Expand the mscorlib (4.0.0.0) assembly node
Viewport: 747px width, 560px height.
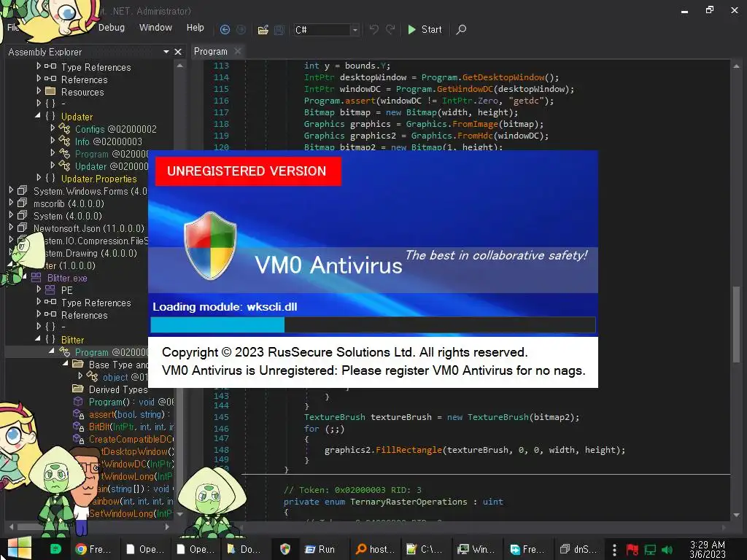[11, 203]
